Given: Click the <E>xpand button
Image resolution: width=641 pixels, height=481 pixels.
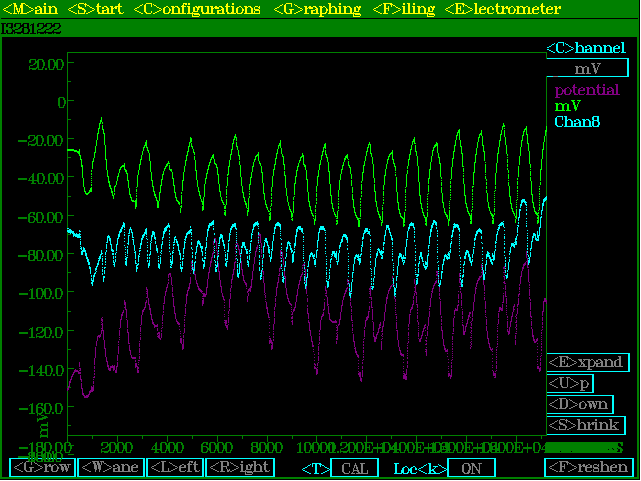Looking at the screenshot, I should pyautogui.click(x=587, y=362).
